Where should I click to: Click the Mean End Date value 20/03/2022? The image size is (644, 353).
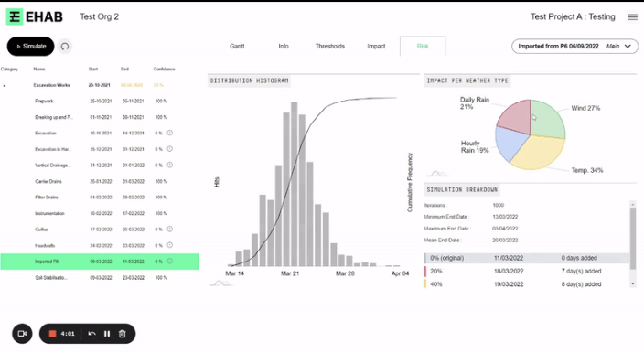tap(505, 241)
